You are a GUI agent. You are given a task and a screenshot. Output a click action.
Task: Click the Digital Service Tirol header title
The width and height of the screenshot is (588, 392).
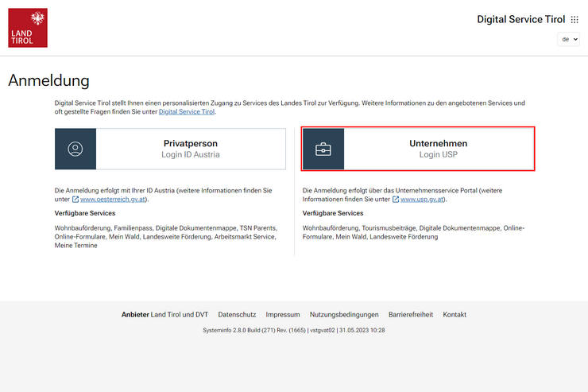tap(520, 19)
